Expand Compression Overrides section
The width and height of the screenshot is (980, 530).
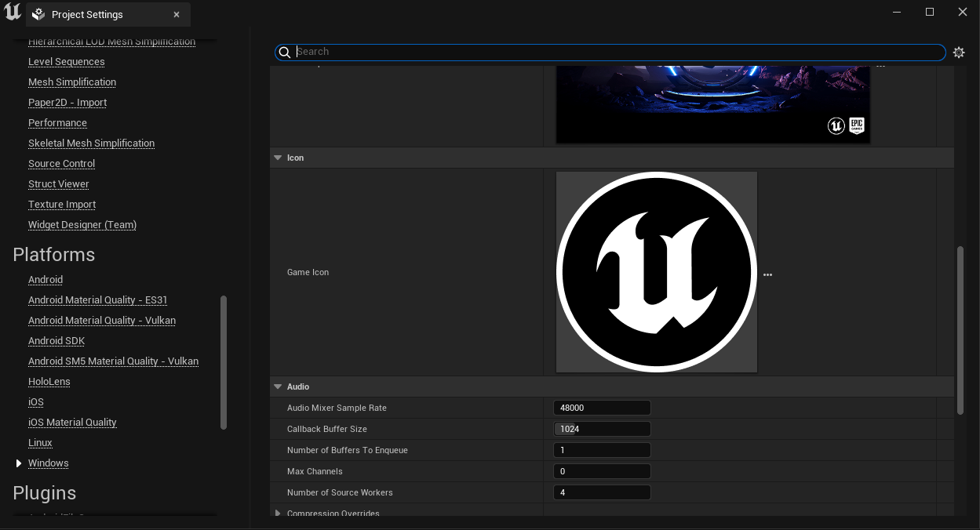(278, 513)
